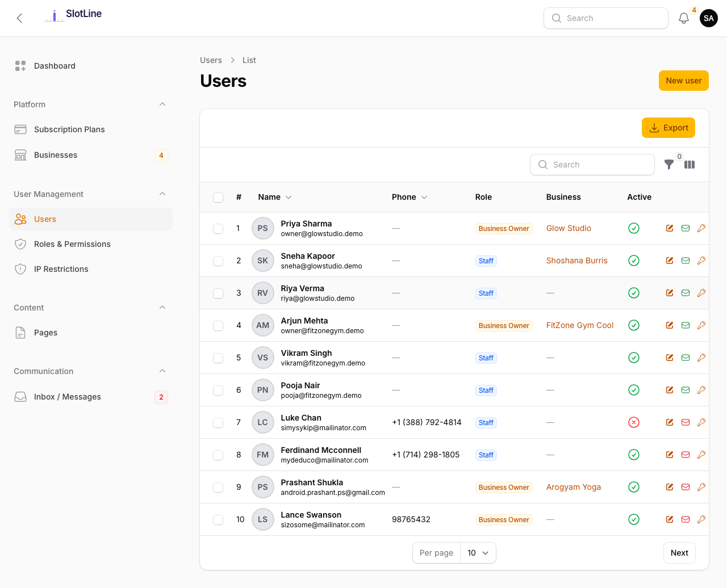Open the table filter funnel icon

tap(669, 165)
